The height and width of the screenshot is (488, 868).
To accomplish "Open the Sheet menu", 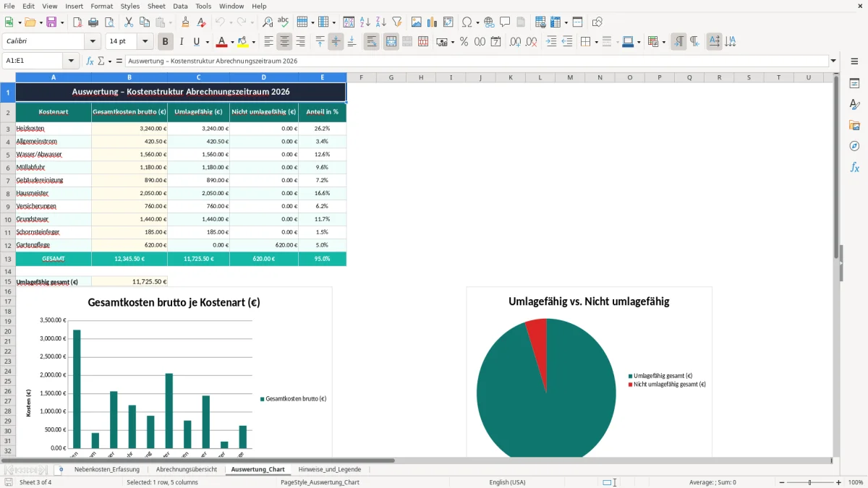I will click(x=156, y=6).
